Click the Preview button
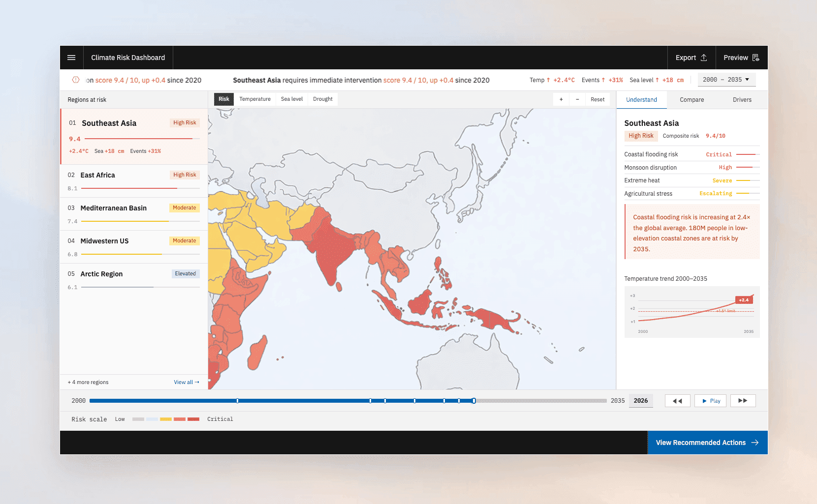The width and height of the screenshot is (817, 504). click(742, 58)
